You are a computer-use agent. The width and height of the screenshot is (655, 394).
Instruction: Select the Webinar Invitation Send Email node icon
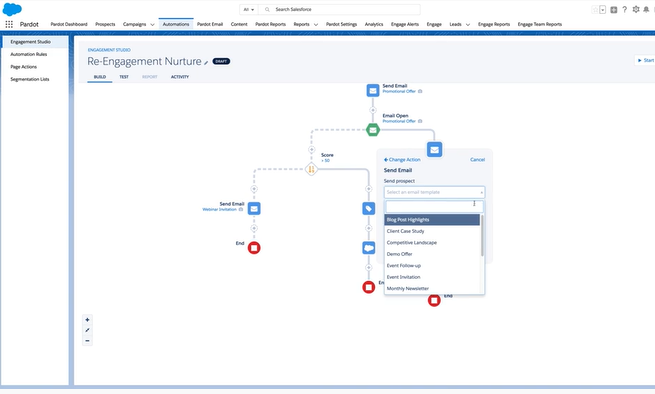pyautogui.click(x=254, y=208)
